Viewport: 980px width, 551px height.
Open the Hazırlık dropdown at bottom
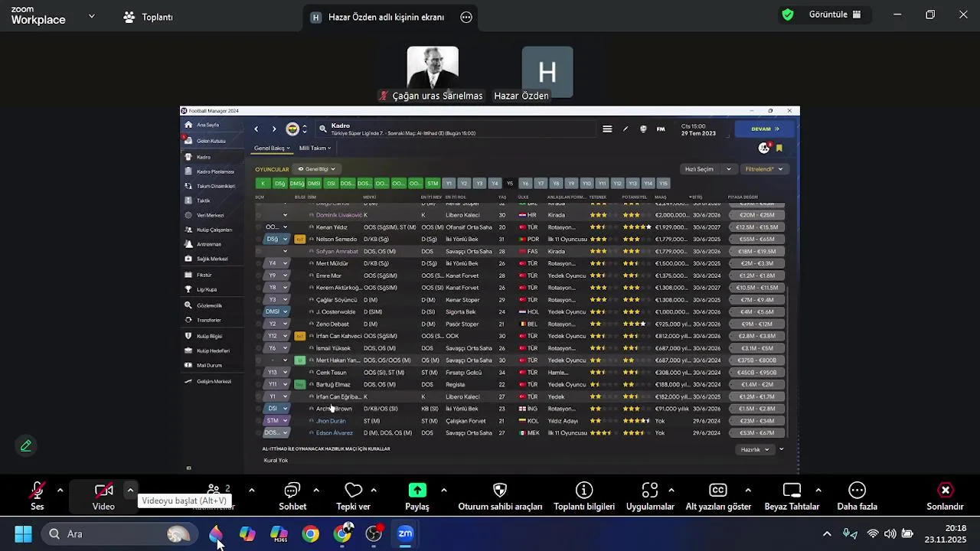point(756,450)
